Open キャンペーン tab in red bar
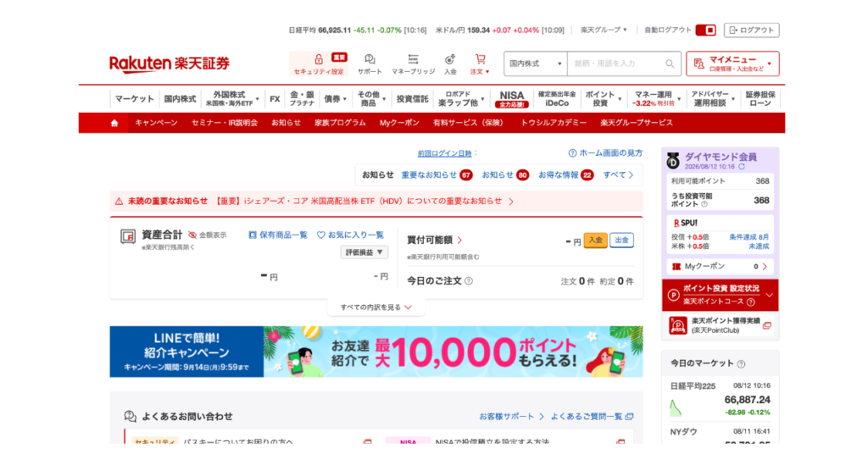 click(x=156, y=123)
